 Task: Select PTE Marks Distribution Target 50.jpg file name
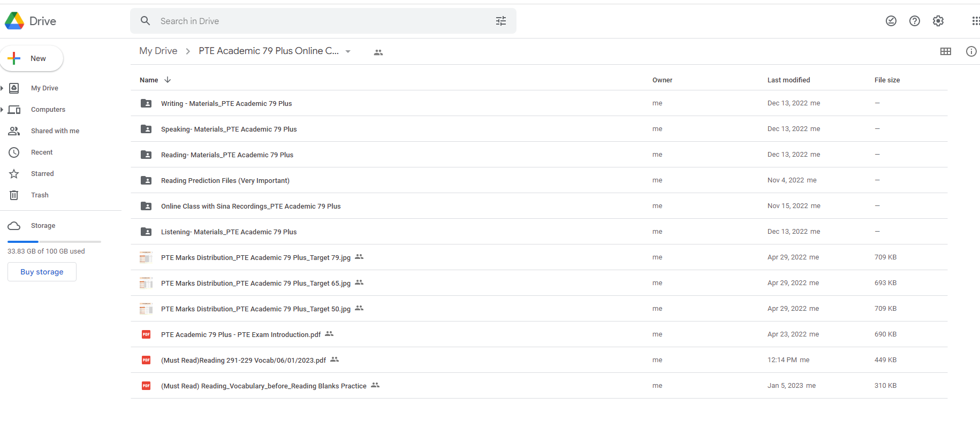[256, 309]
